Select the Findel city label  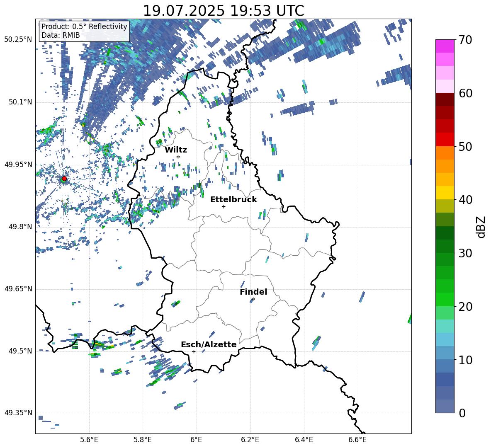point(253,292)
